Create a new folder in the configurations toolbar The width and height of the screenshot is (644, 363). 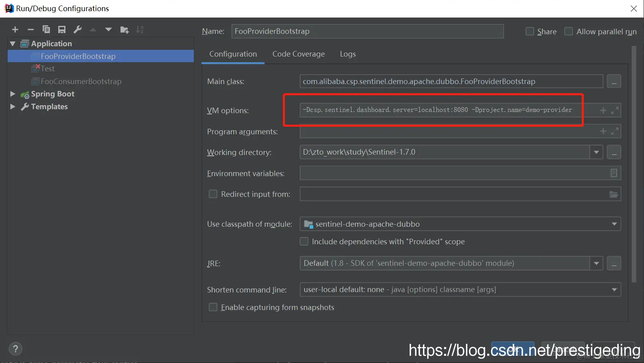(x=124, y=29)
